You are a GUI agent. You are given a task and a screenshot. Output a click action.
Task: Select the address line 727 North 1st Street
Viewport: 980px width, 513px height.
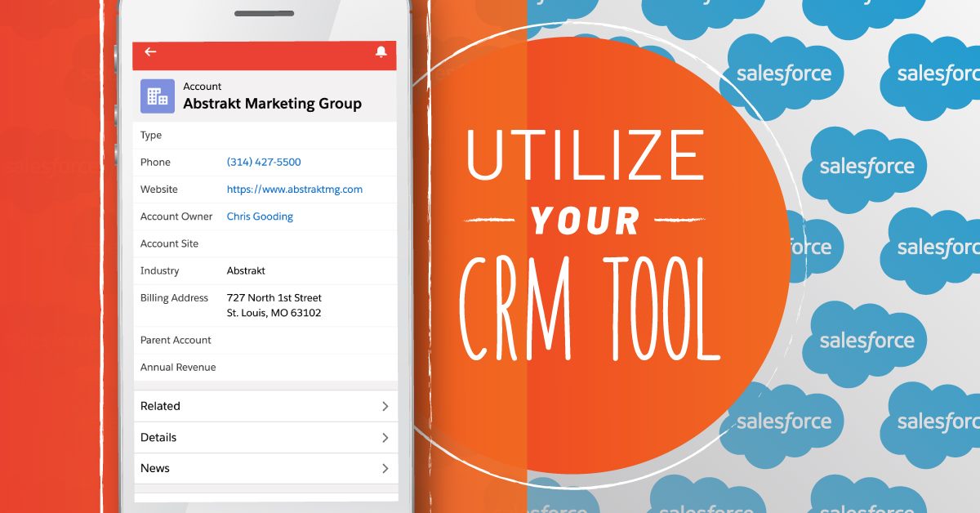pyautogui.click(x=274, y=298)
